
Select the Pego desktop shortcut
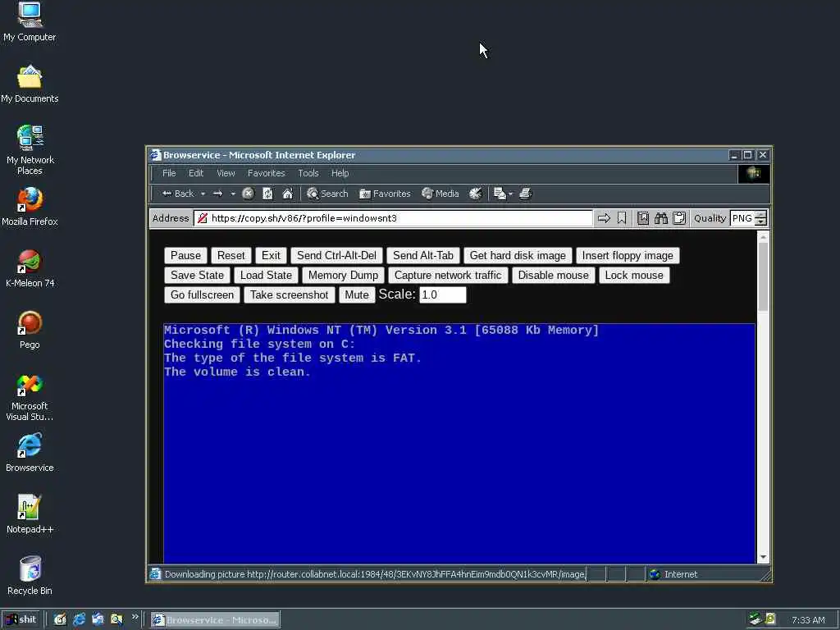30,330
